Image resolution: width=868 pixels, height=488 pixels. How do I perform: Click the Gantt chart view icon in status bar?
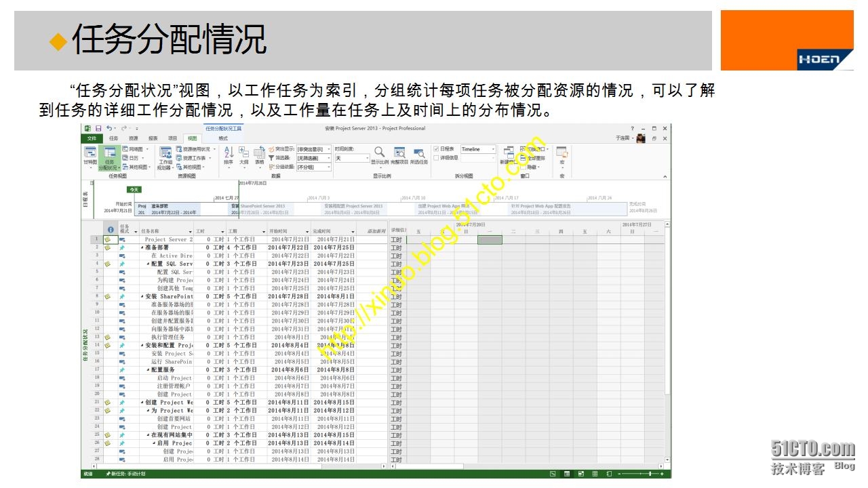pos(553,474)
